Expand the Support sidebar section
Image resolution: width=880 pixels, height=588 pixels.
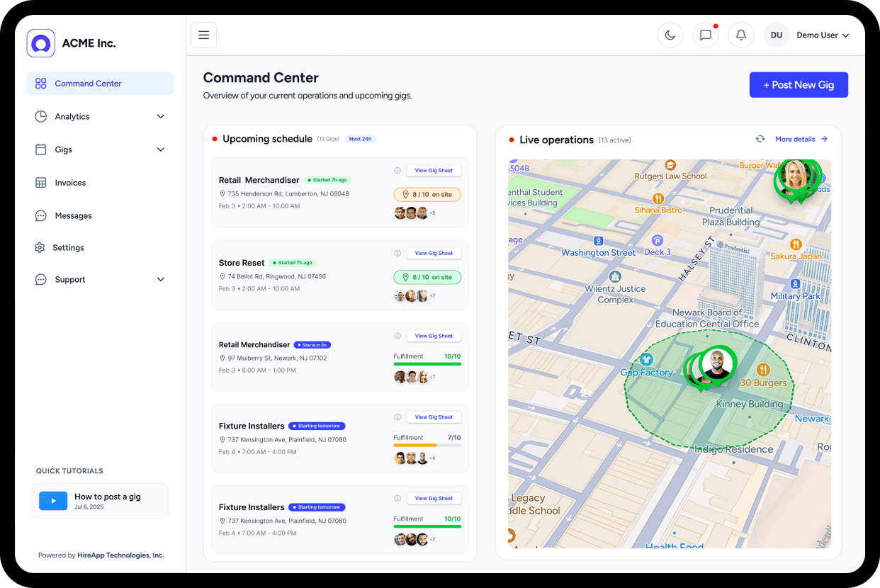pos(100,279)
